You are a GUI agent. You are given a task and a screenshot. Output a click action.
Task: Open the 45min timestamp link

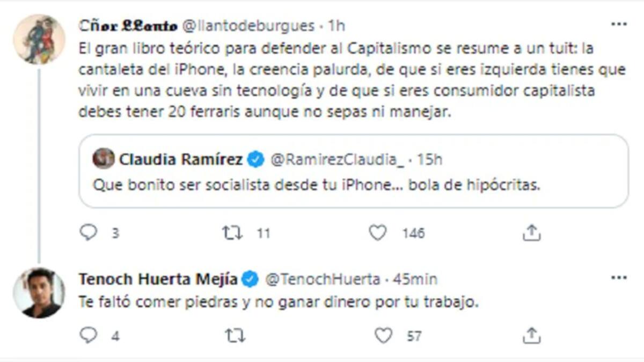(415, 279)
